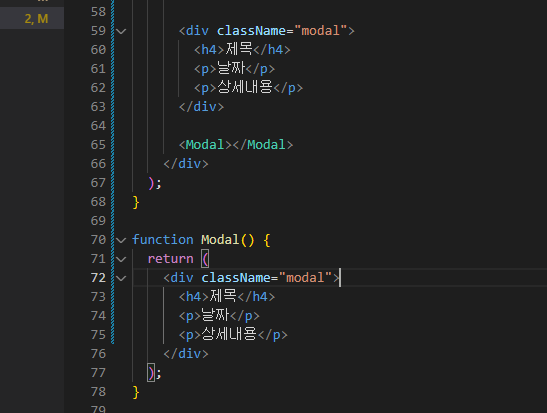This screenshot has width=547, height=413.
Task: Click line number 78 in the gutter
Action: 98,392
